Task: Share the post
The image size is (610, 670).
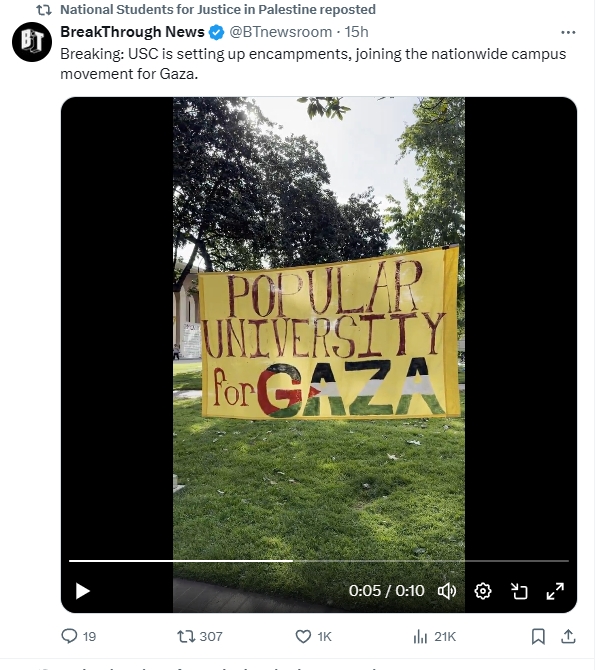Action: [x=568, y=636]
